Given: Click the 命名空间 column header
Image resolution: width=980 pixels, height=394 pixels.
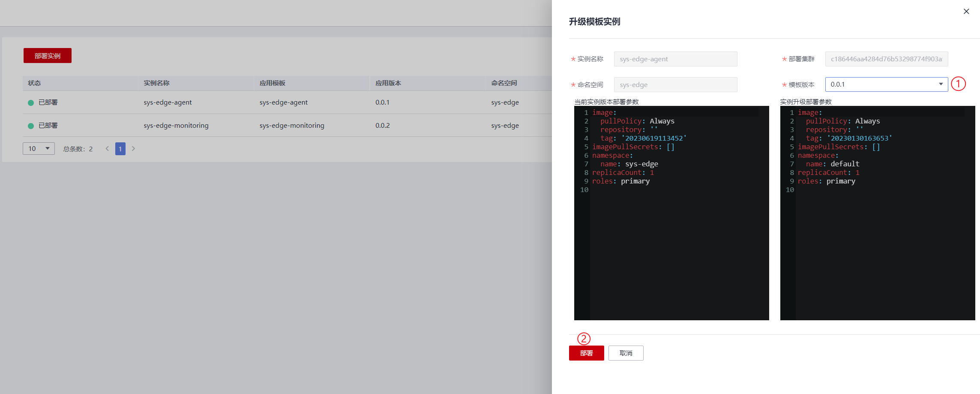Looking at the screenshot, I should (x=504, y=83).
